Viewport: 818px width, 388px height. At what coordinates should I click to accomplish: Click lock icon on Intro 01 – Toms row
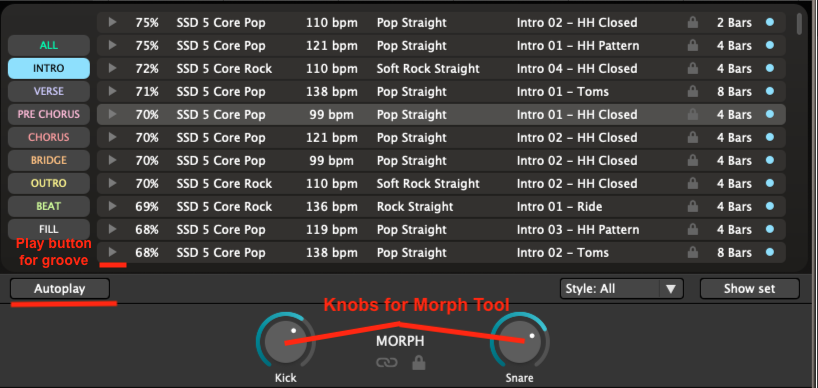click(693, 91)
